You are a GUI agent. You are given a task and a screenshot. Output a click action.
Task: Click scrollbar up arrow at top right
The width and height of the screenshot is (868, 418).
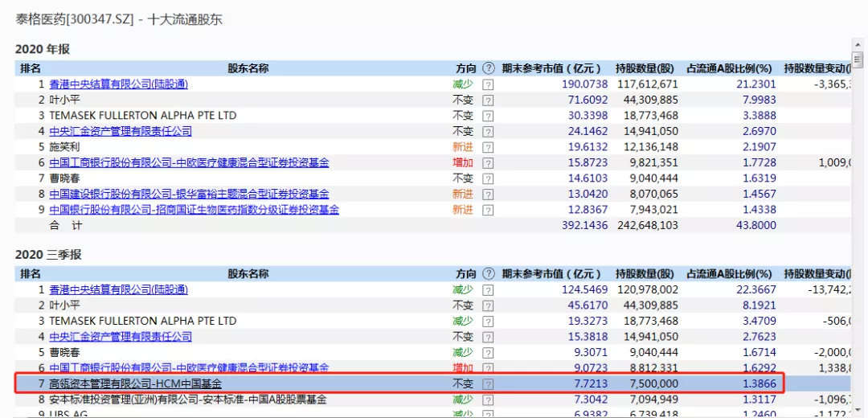point(858,44)
